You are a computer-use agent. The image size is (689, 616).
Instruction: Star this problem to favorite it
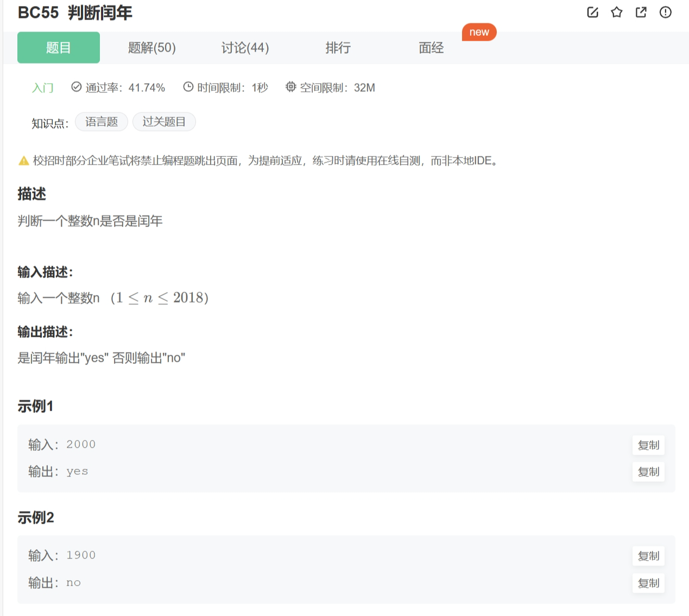tap(616, 12)
